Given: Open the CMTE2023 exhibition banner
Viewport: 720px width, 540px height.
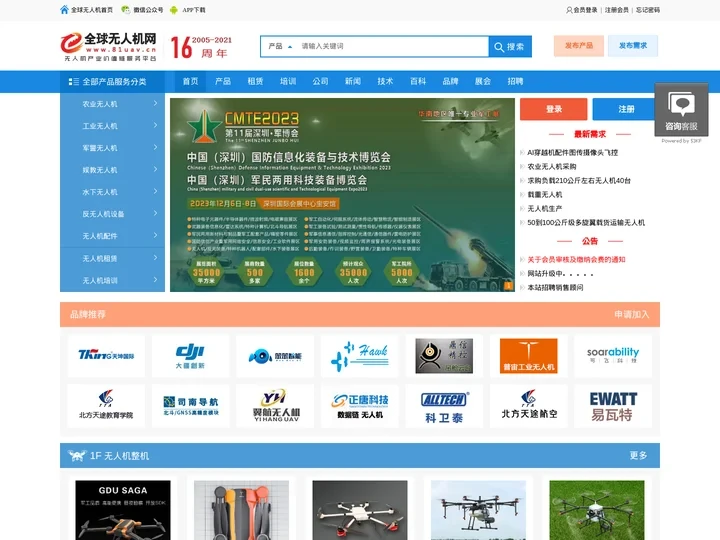Looking at the screenshot, I should click(343, 195).
